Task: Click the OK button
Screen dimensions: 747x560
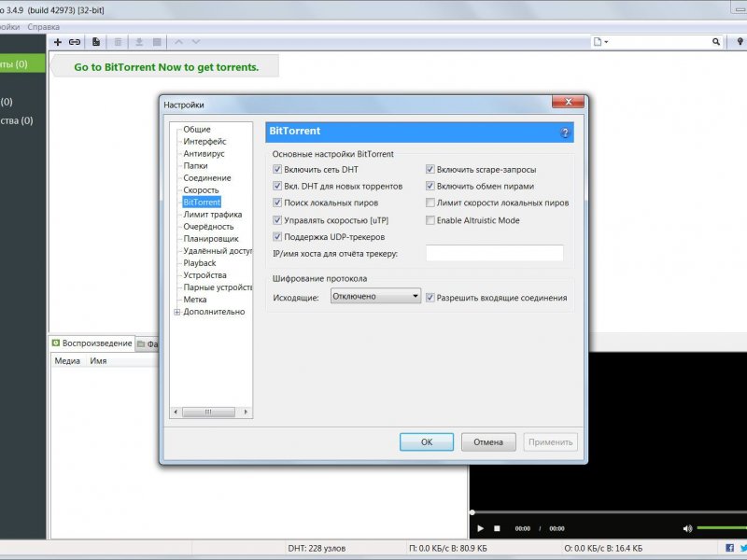Action: pyautogui.click(x=427, y=441)
